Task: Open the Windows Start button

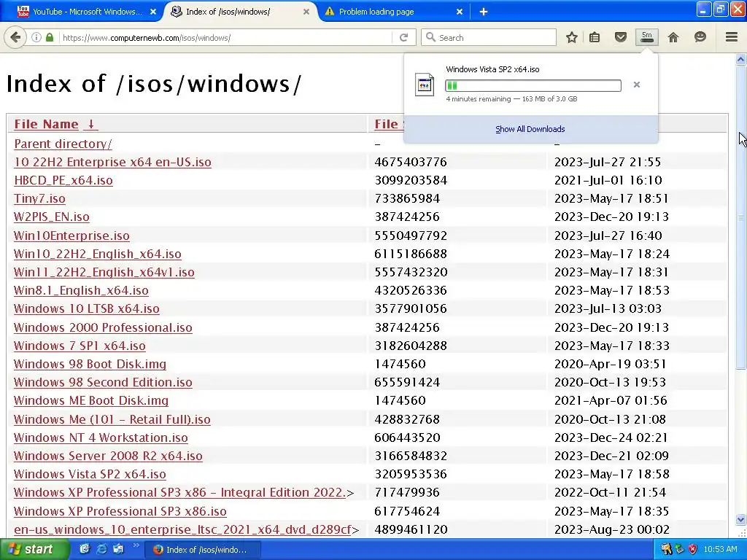Action: (34, 549)
